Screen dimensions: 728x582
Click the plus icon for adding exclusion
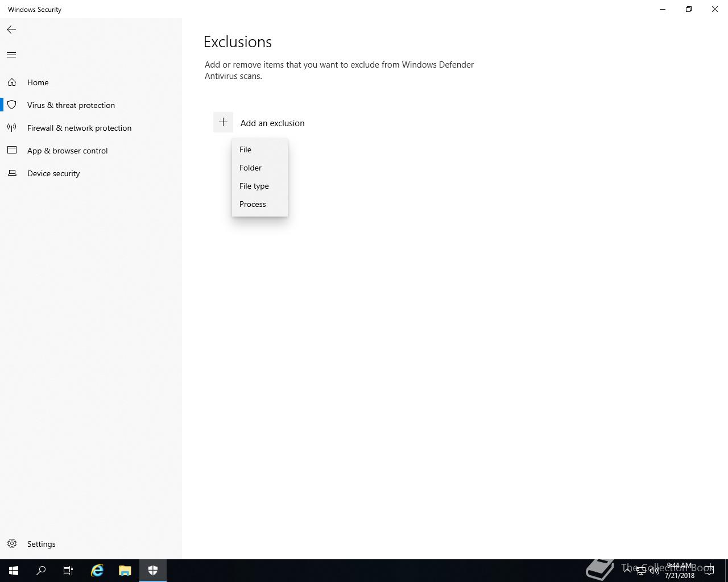coord(223,122)
